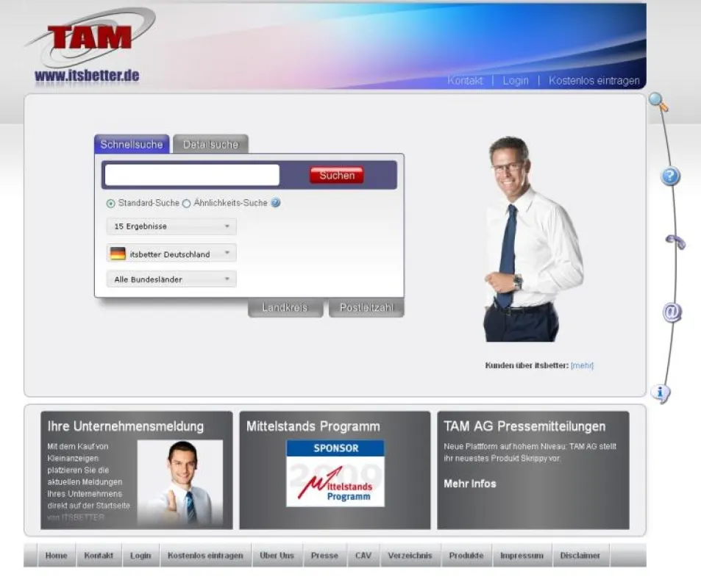This screenshot has height=588, width=701.
Task: Click the red Suchen button
Action: click(337, 175)
